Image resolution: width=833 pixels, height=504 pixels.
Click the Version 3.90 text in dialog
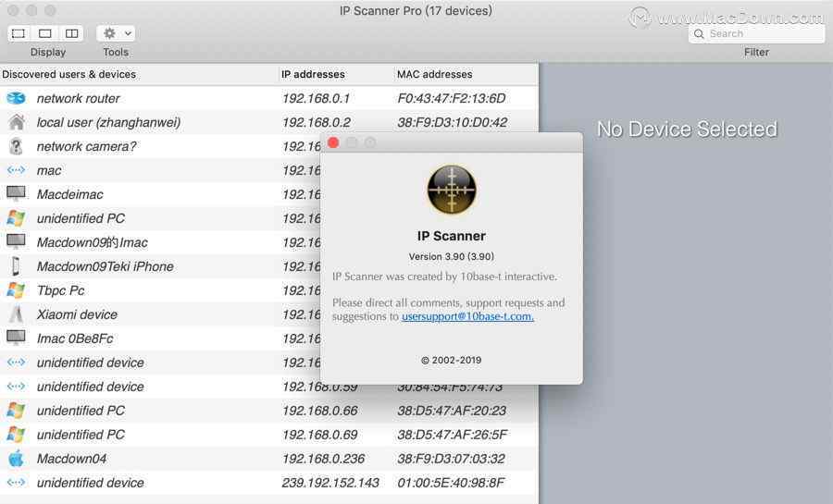click(452, 256)
